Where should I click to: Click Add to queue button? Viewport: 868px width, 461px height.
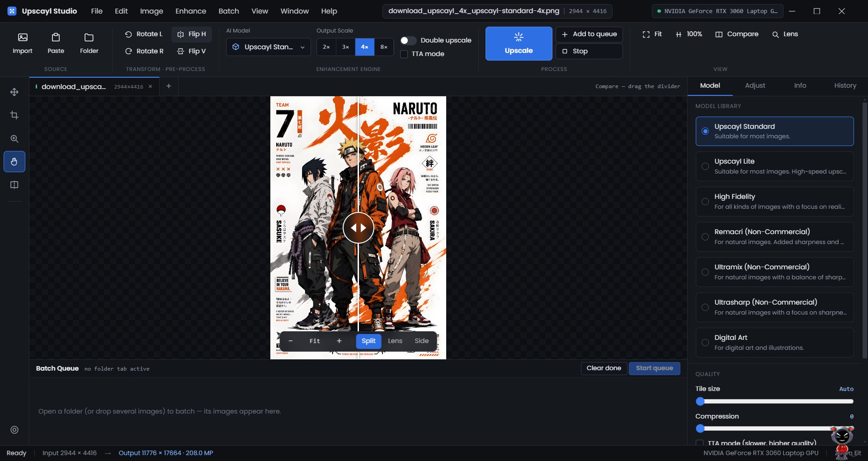click(x=590, y=34)
